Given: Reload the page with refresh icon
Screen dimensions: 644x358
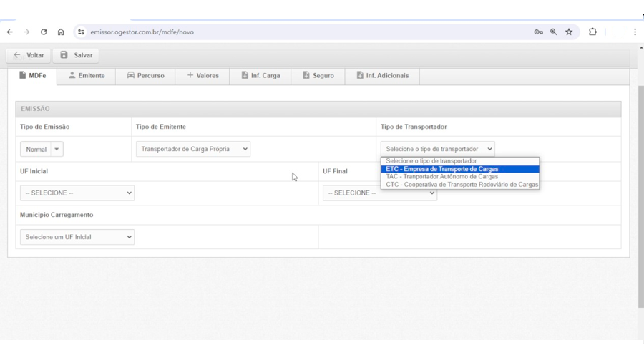Looking at the screenshot, I should pyautogui.click(x=44, y=32).
